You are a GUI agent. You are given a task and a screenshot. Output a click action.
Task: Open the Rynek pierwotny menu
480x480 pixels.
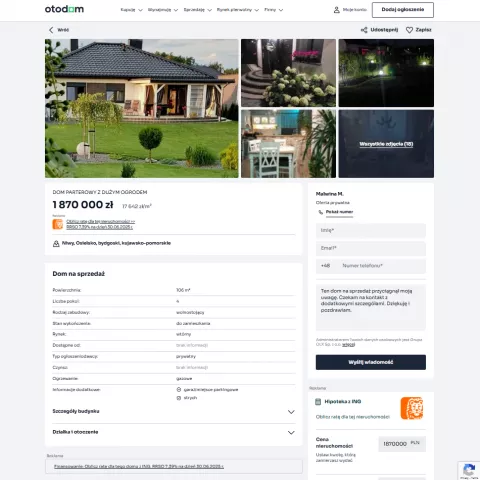point(238,10)
